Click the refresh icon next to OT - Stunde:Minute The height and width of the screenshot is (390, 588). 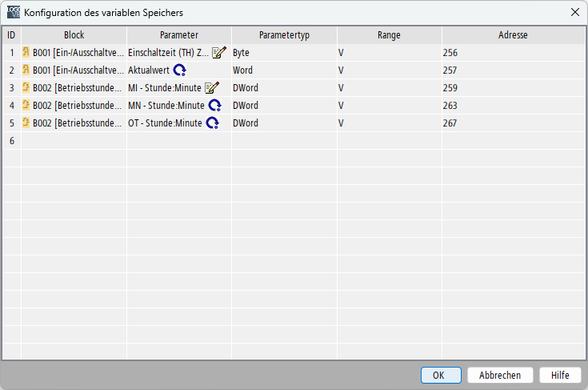click(x=213, y=123)
